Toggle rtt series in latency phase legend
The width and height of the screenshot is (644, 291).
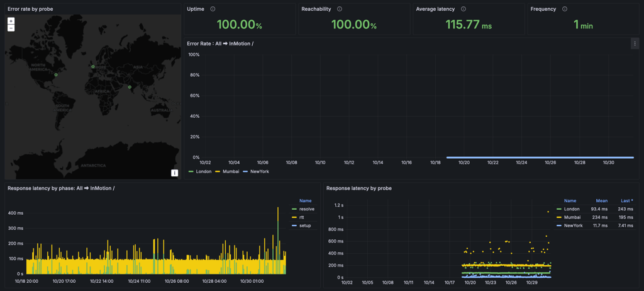[303, 217]
